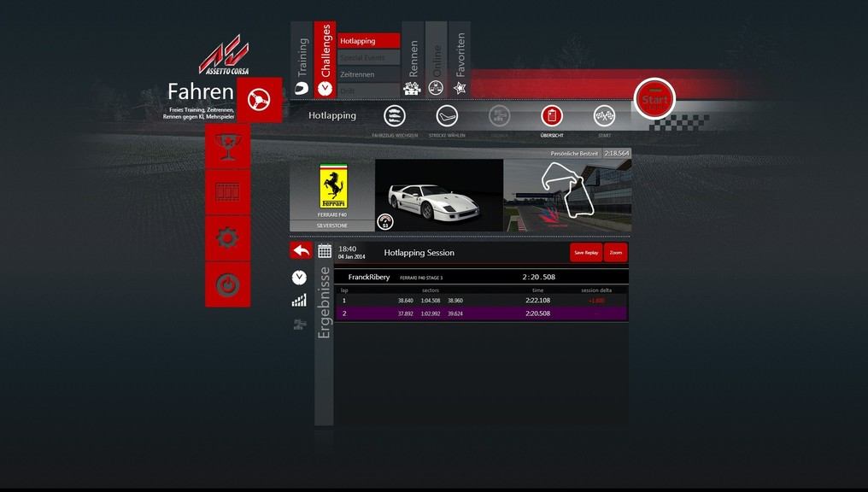Click the FranckRibery driver name

(x=369, y=278)
